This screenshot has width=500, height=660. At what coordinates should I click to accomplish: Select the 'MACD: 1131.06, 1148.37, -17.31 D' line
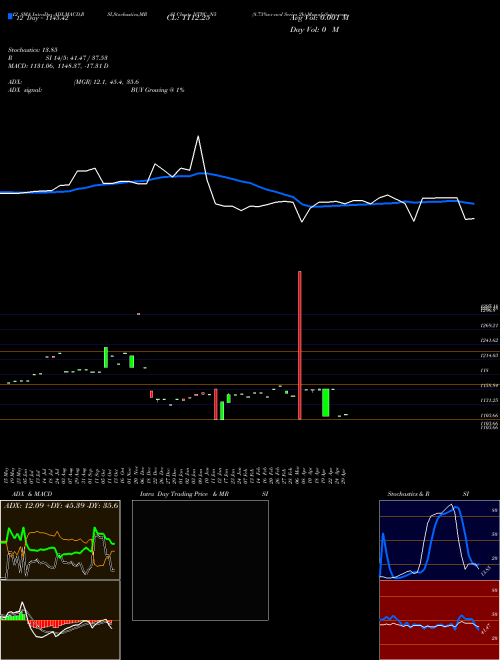[58, 66]
